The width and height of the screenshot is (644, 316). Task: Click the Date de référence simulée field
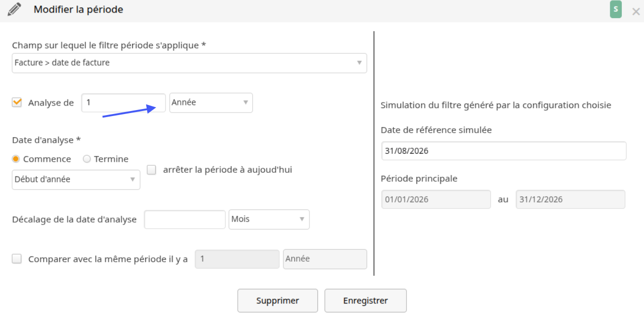(x=504, y=151)
